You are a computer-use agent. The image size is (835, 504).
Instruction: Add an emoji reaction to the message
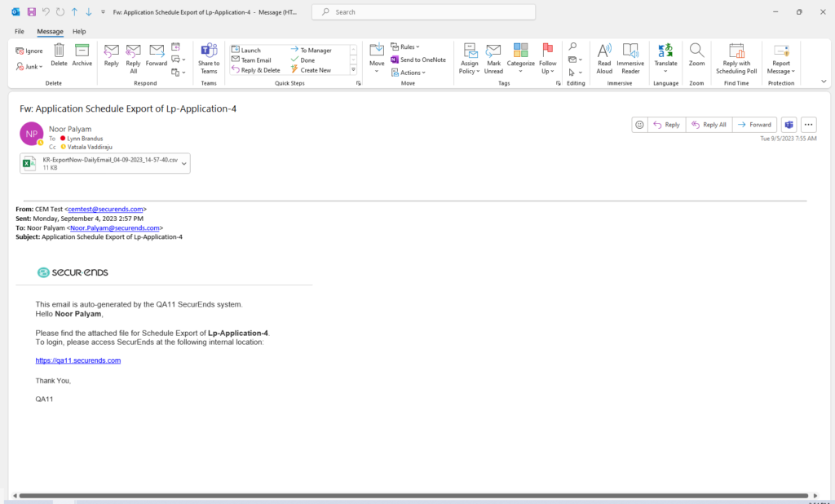(x=639, y=125)
